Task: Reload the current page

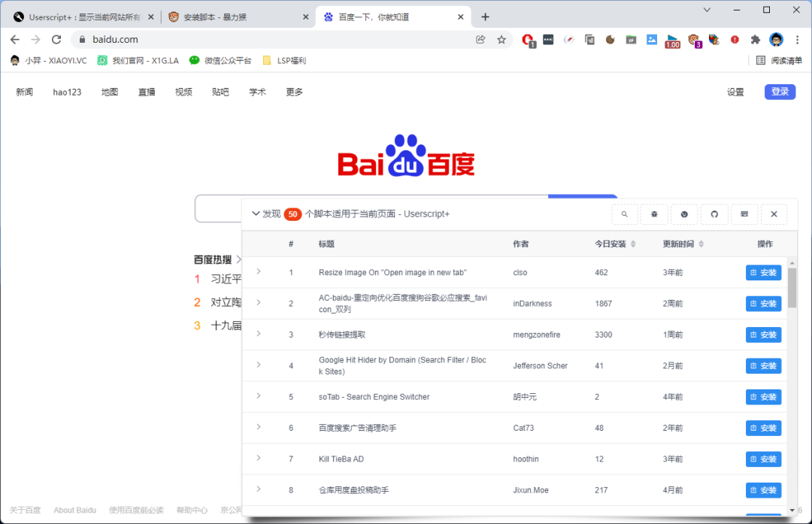Action: (56, 39)
